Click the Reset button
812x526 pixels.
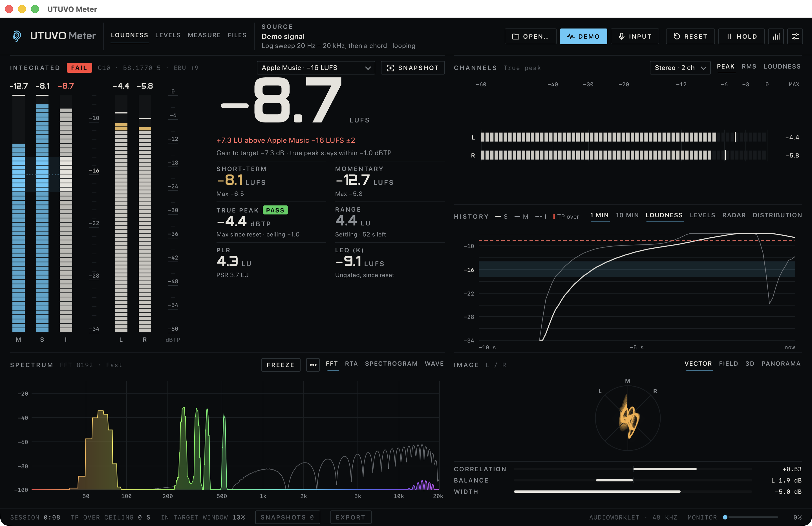(690, 36)
